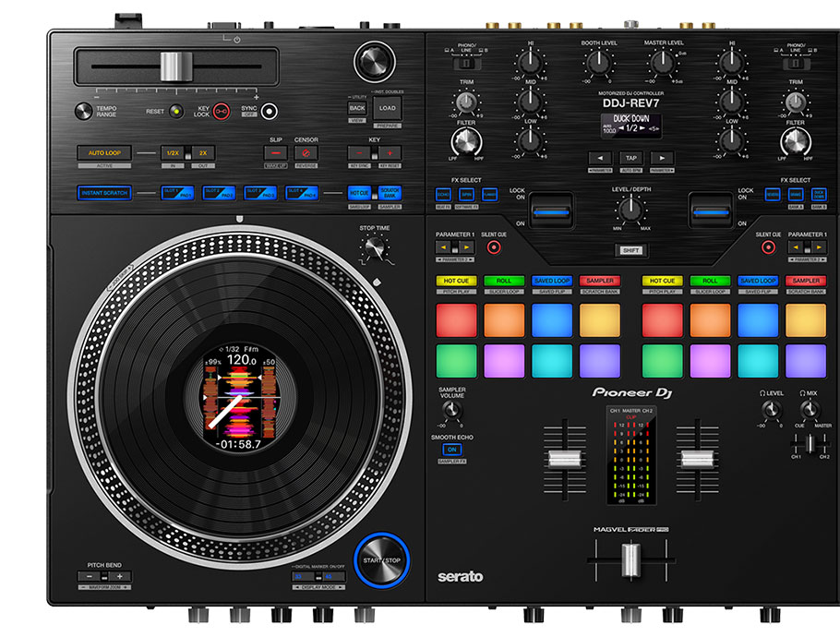Click the Master Level knob

(662, 63)
